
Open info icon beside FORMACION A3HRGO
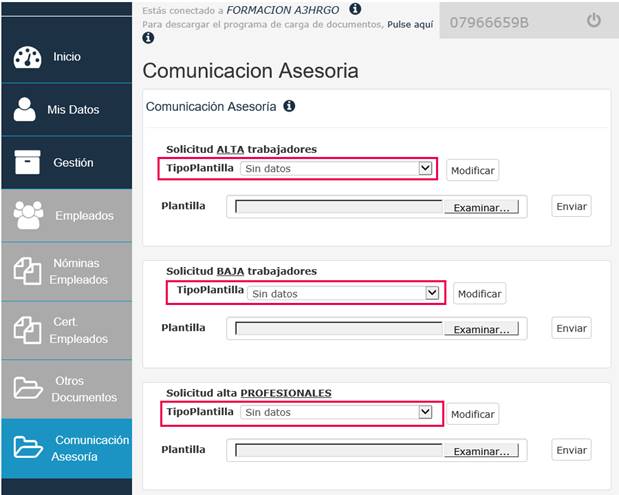pyautogui.click(x=355, y=9)
